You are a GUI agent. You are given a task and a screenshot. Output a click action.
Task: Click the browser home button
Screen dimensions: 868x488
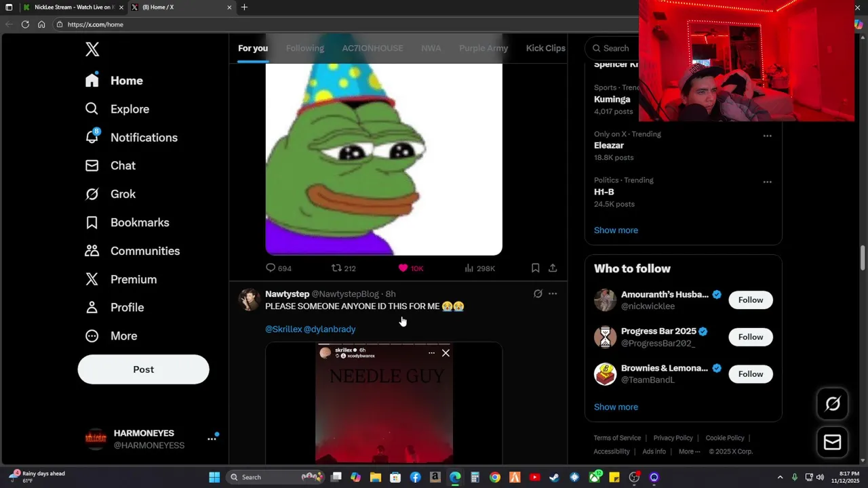pyautogui.click(x=41, y=24)
